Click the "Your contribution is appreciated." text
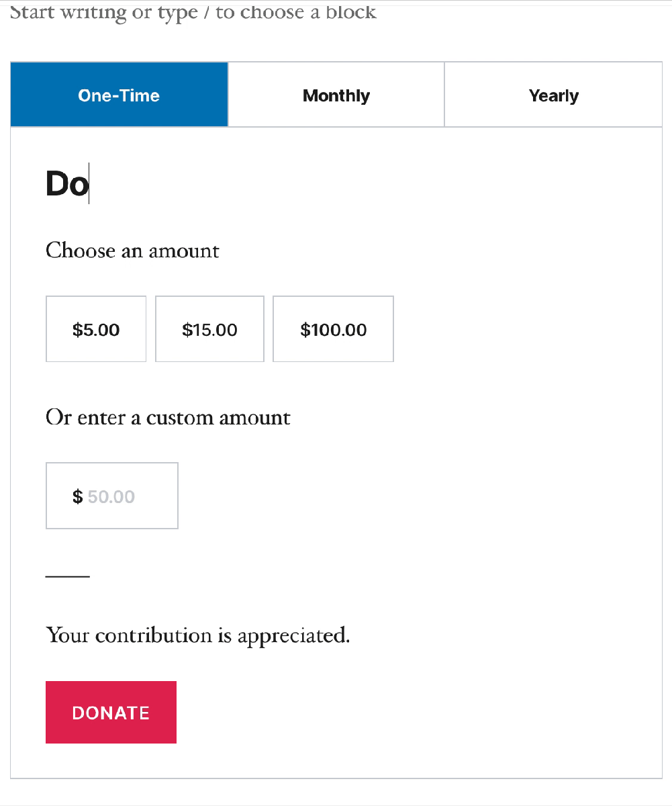Viewport: 672px width, 806px height. (197, 635)
